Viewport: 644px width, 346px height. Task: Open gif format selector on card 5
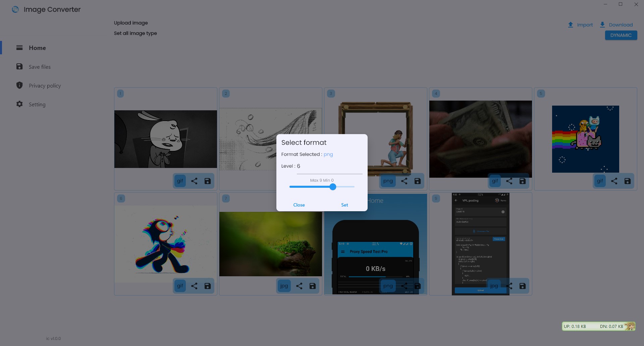tap(600, 181)
